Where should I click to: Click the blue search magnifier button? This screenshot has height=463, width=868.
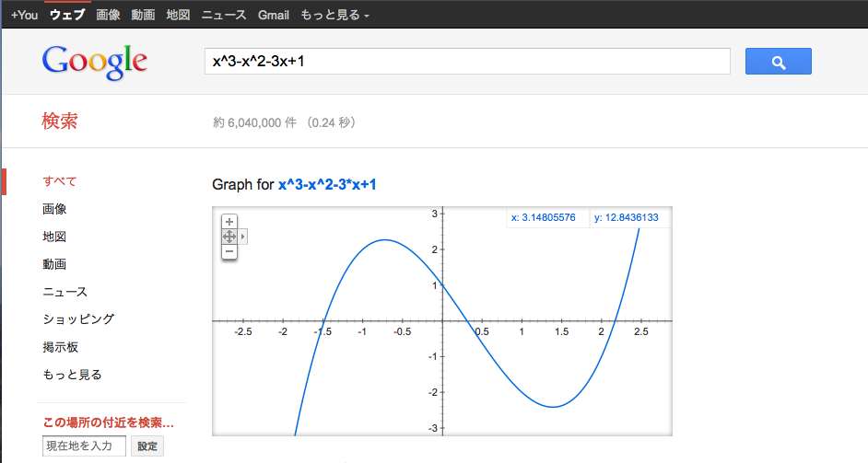point(779,62)
